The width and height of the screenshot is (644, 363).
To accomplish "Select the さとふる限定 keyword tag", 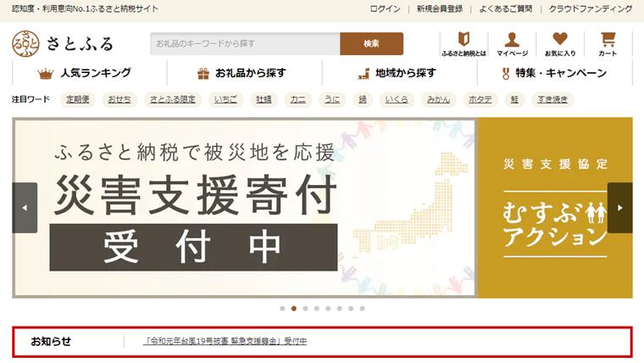I will point(173,99).
